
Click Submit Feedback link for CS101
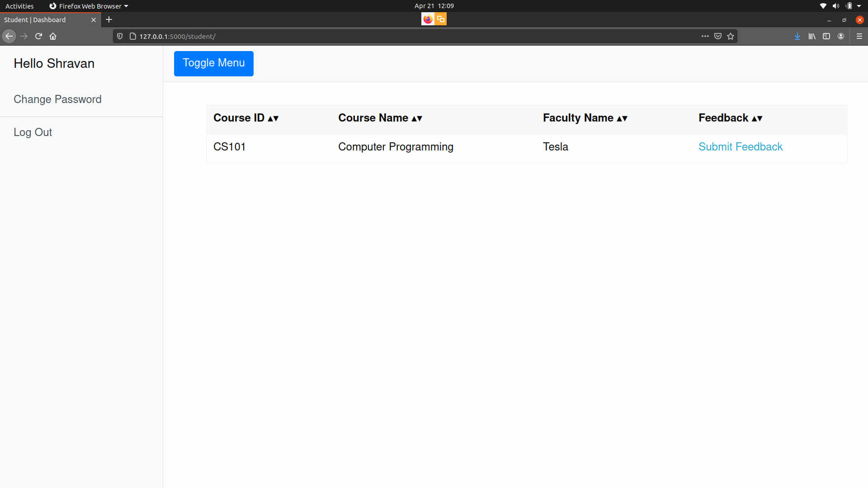coord(740,147)
